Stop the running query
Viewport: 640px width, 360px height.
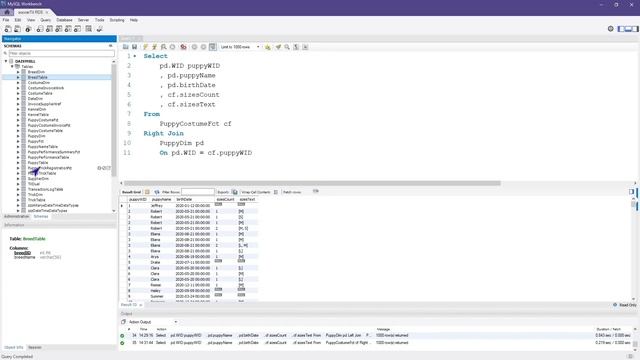pos(173,47)
